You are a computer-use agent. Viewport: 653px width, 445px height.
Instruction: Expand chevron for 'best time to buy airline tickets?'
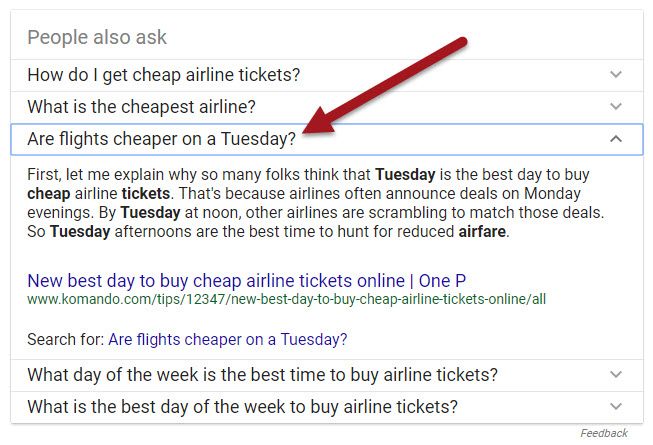(616, 375)
